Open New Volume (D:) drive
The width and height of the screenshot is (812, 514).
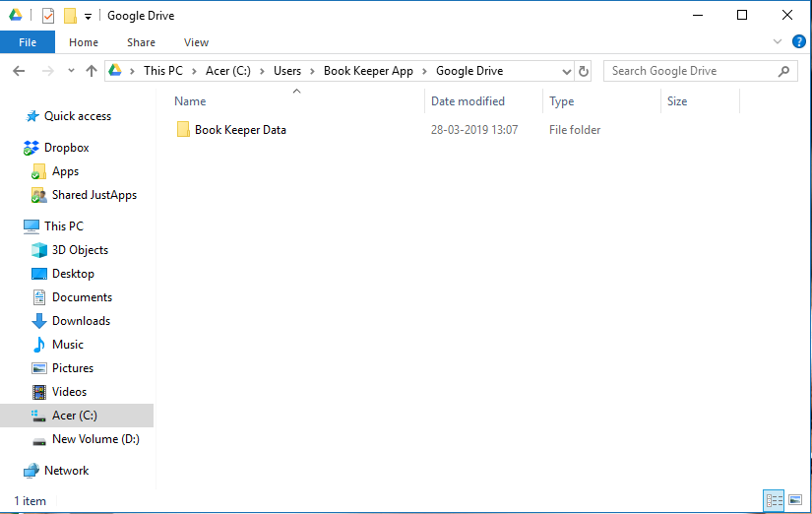tap(95, 439)
